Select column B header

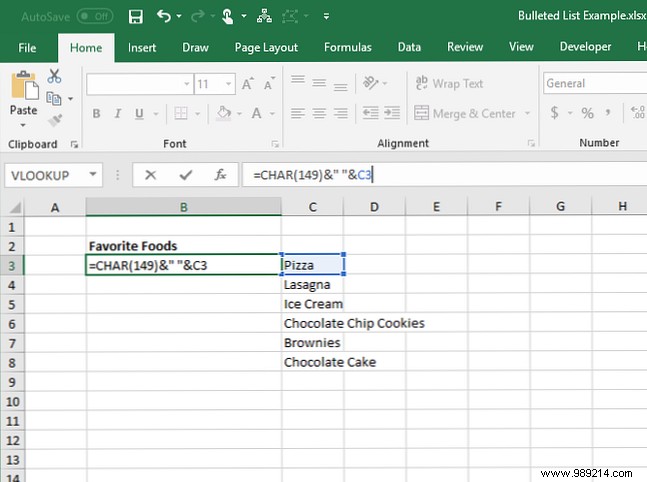184,207
